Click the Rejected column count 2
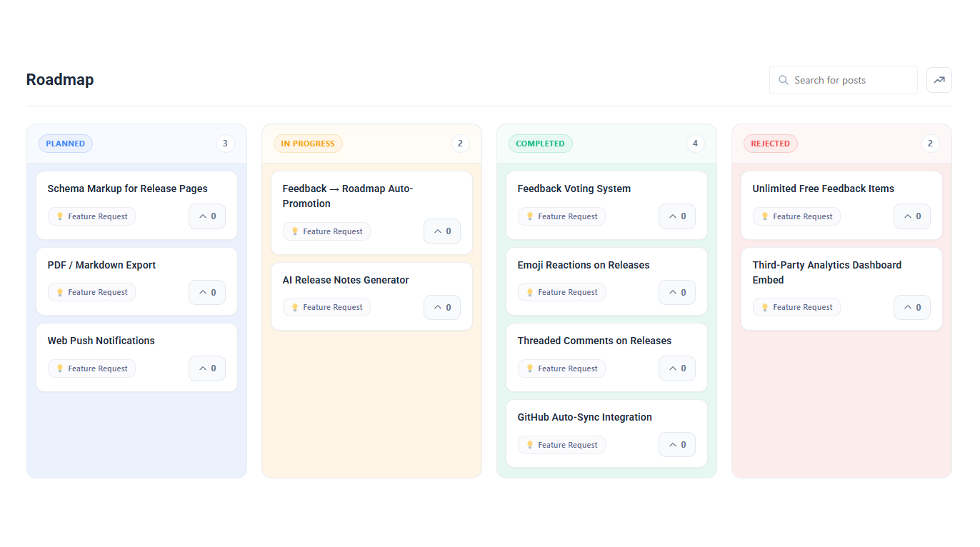The image size is (980, 547). [x=930, y=144]
